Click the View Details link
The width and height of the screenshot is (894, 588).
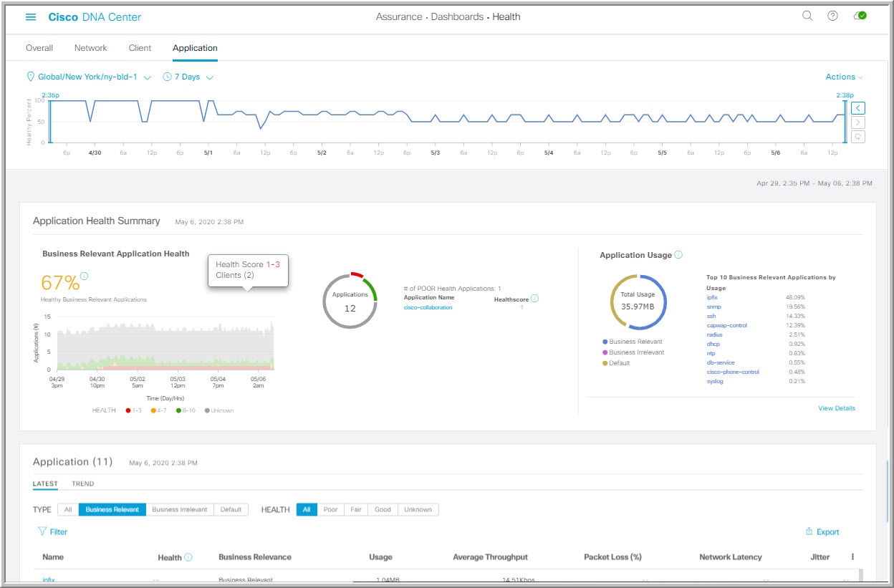837,408
